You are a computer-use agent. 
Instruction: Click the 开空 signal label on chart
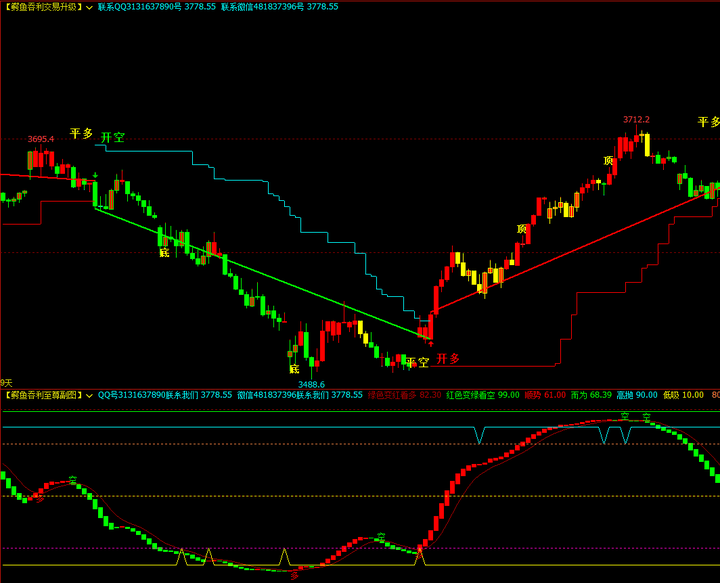pyautogui.click(x=112, y=137)
